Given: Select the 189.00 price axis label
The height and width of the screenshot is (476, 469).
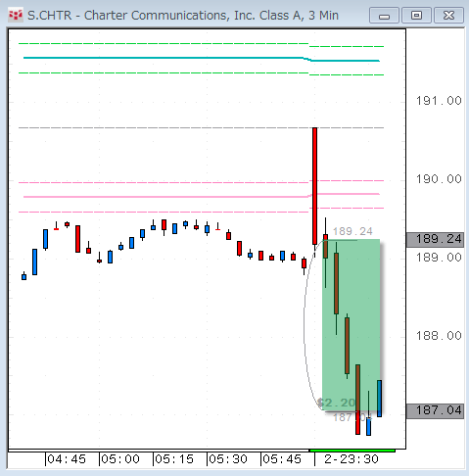Looking at the screenshot, I should pos(439,258).
